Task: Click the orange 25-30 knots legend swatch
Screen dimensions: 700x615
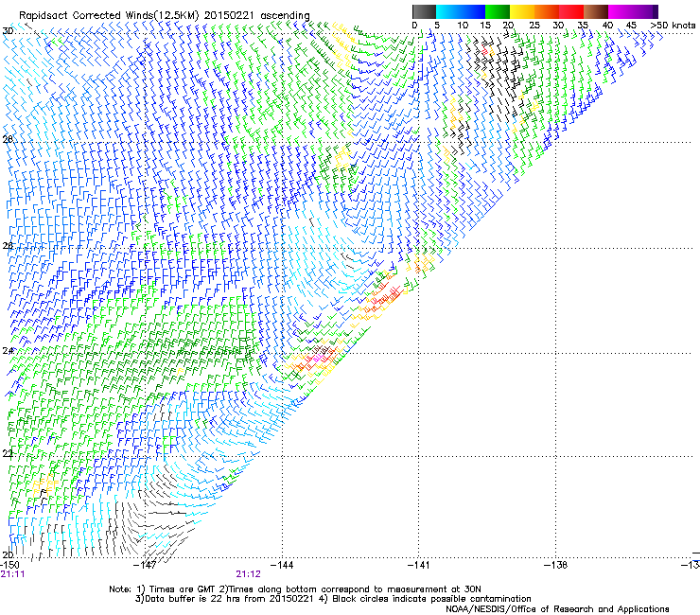Action: (x=547, y=12)
